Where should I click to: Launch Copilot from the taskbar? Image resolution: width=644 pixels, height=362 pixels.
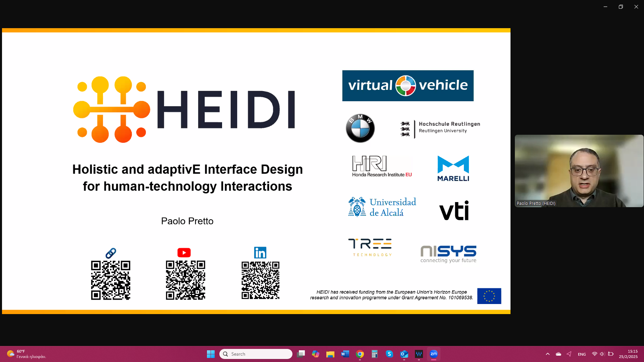point(316,354)
